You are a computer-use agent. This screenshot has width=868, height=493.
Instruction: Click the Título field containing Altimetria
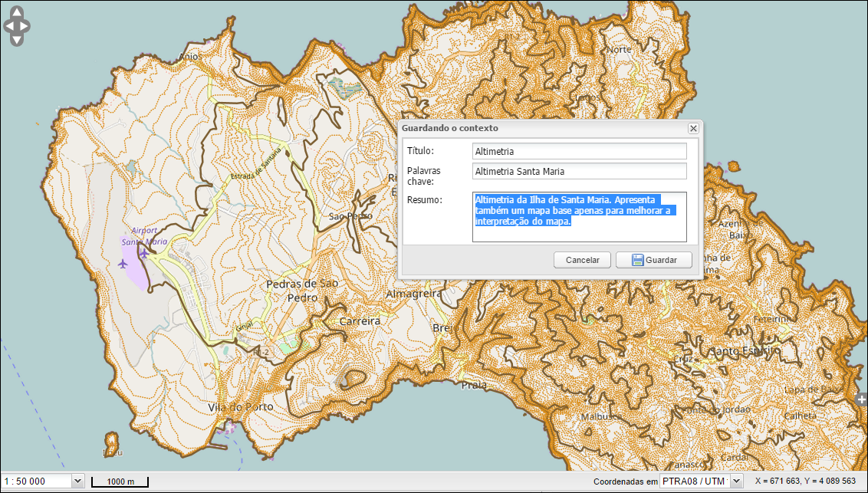579,152
